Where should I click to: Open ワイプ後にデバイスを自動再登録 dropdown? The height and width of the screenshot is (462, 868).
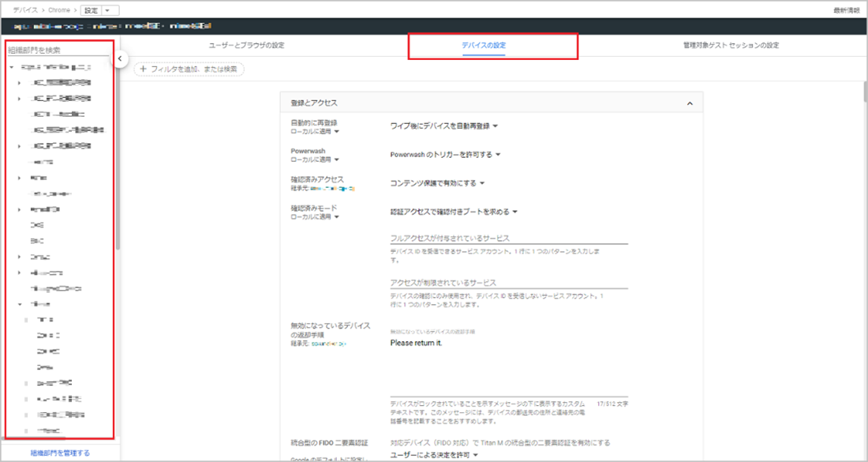(x=445, y=126)
